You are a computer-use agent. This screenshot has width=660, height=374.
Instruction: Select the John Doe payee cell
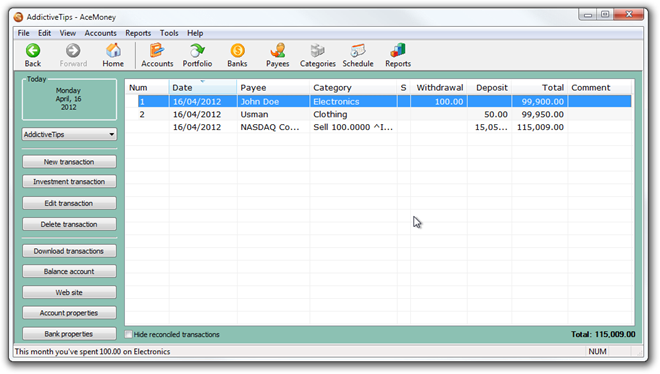(273, 101)
